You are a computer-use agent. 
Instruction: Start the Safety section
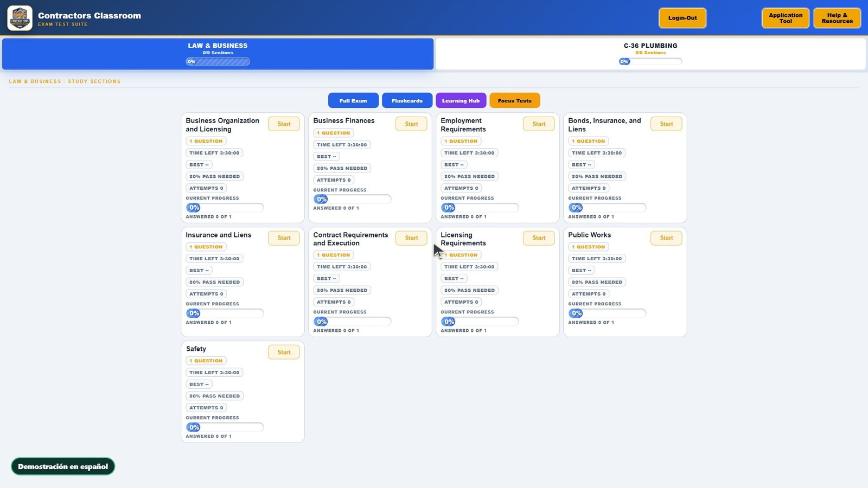click(x=284, y=352)
